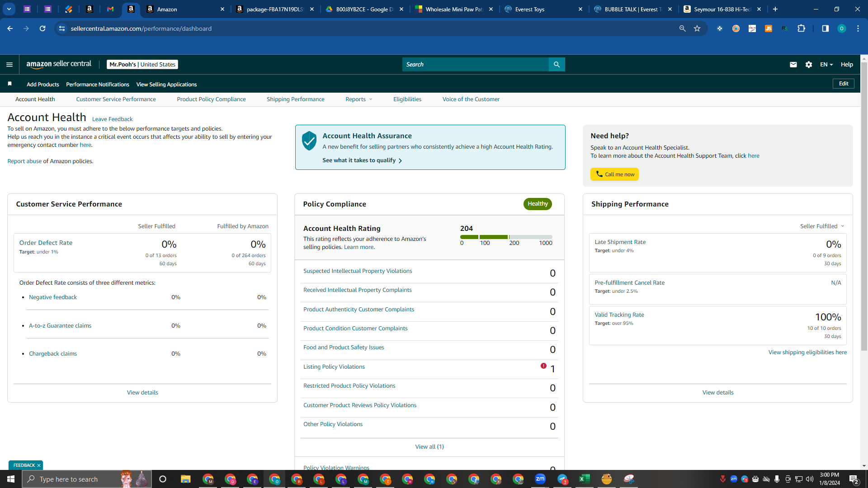Open the Mr.Pooh's United States account switcher

[142, 65]
